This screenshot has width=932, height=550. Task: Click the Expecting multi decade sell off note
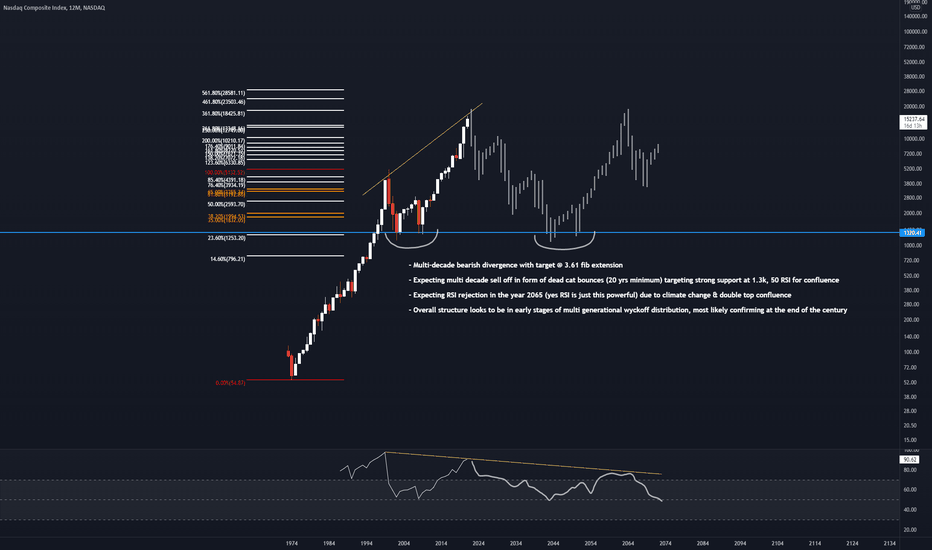click(x=624, y=280)
